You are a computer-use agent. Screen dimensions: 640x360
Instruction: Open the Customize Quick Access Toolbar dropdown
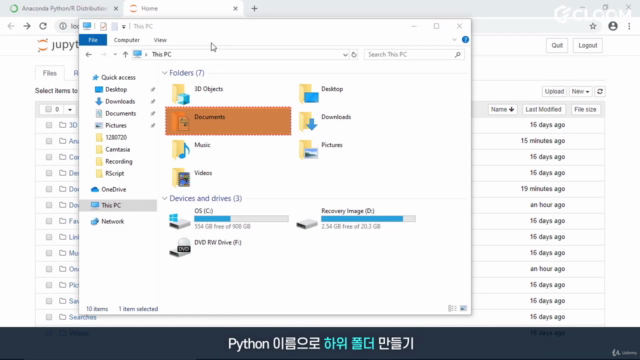123,27
